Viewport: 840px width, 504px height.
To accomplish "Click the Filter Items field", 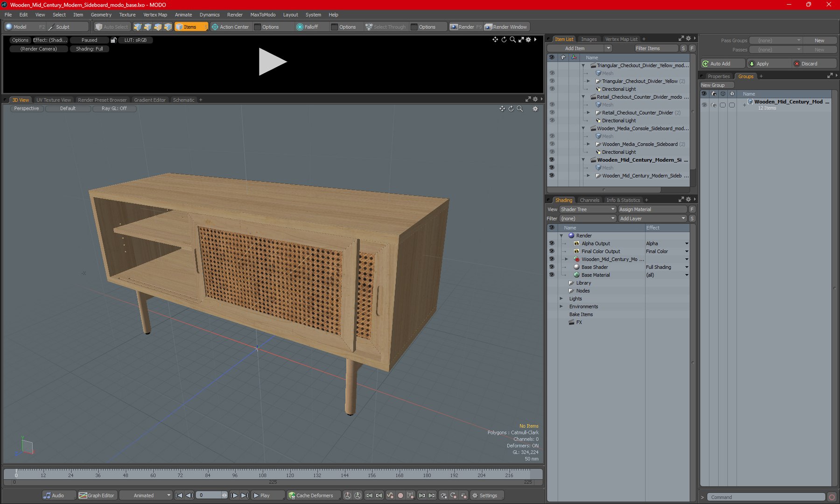I will coord(656,49).
